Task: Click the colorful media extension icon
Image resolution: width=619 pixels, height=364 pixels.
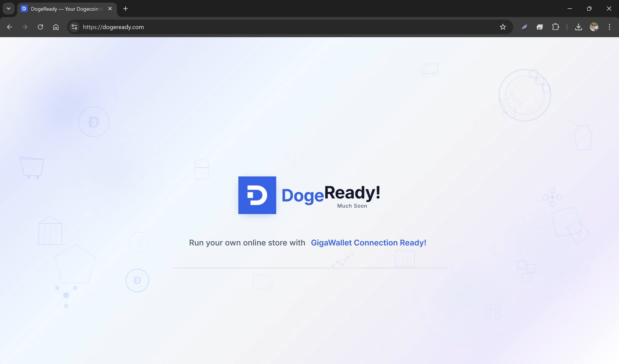Action: 540,27
